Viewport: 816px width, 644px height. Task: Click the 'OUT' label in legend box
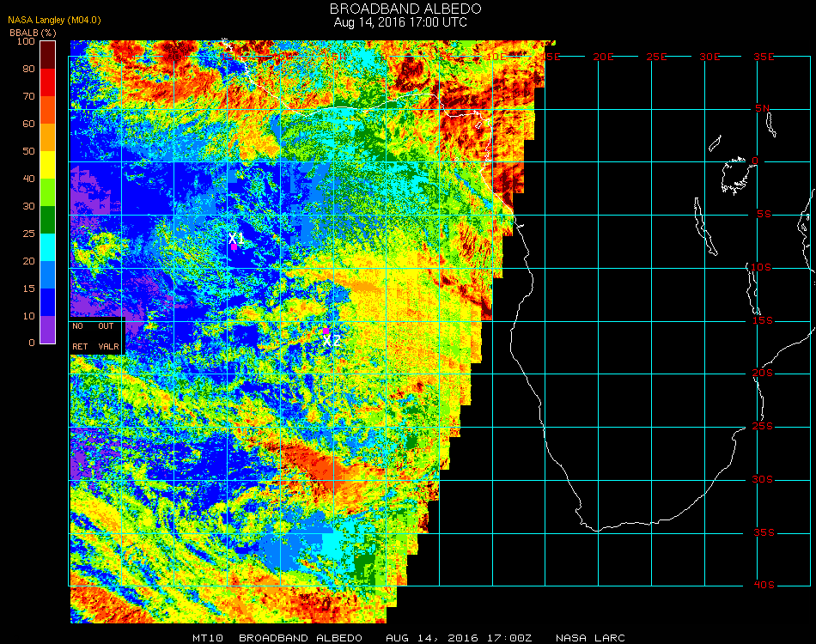[106, 326]
